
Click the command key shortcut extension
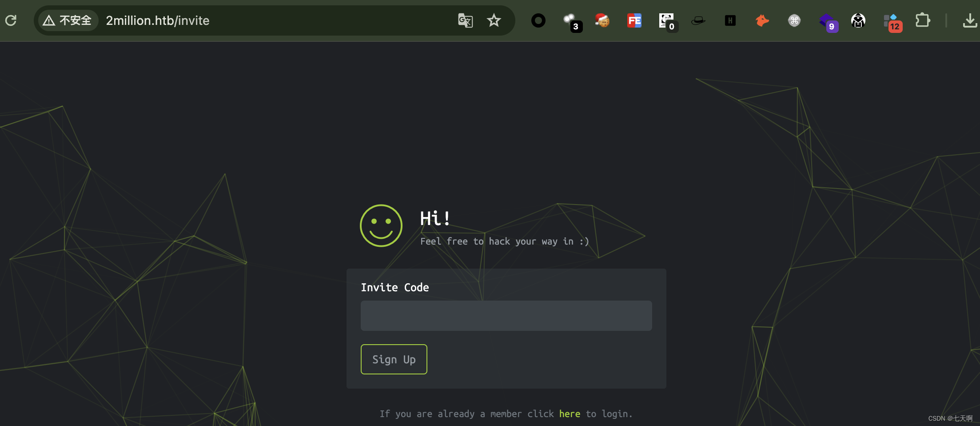(794, 20)
